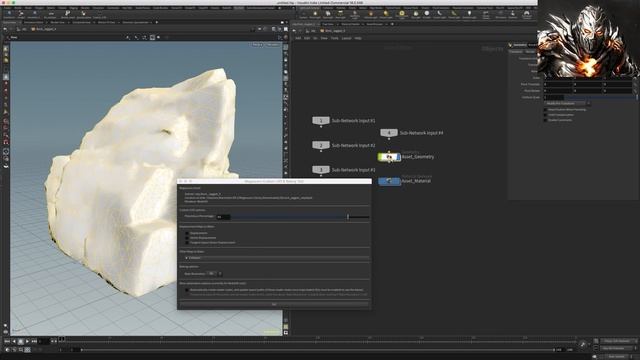Screen dimensions: 640x360
Task: Enable Tangent Space Vector Displacement checkbox
Action: 187,242
